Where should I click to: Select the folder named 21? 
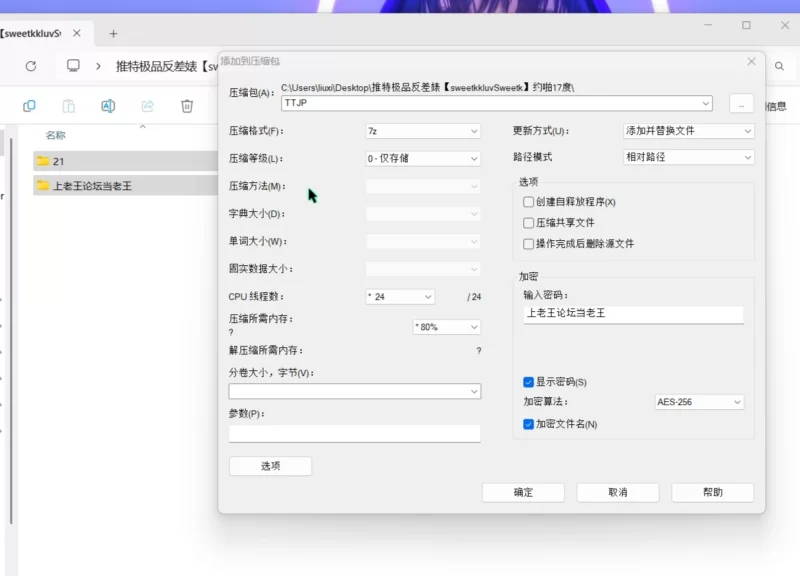pos(126,161)
